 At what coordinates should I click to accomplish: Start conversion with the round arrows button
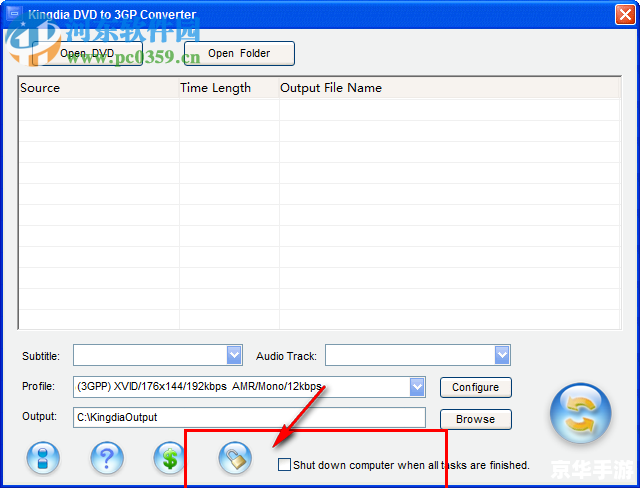point(580,413)
